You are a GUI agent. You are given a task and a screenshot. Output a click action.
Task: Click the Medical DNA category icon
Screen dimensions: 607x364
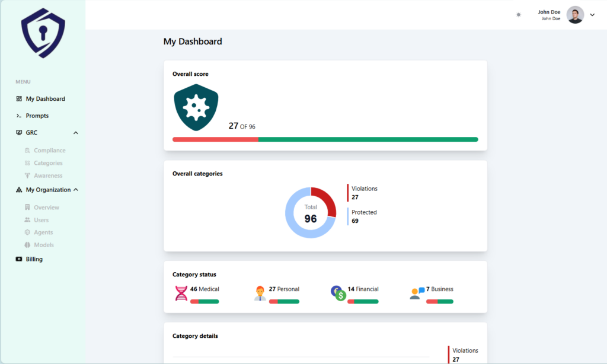point(181,293)
